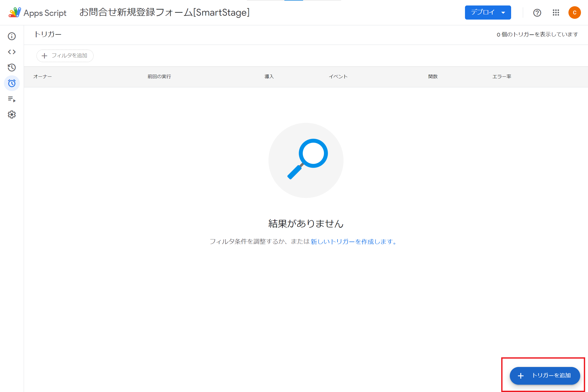The width and height of the screenshot is (588, 392).
Task: Click the イベント column header
Action: pos(338,76)
